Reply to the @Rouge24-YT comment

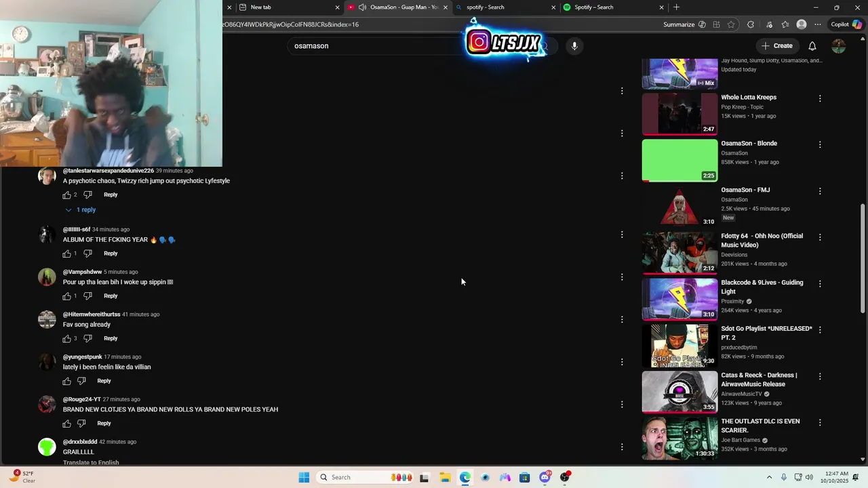104,424
